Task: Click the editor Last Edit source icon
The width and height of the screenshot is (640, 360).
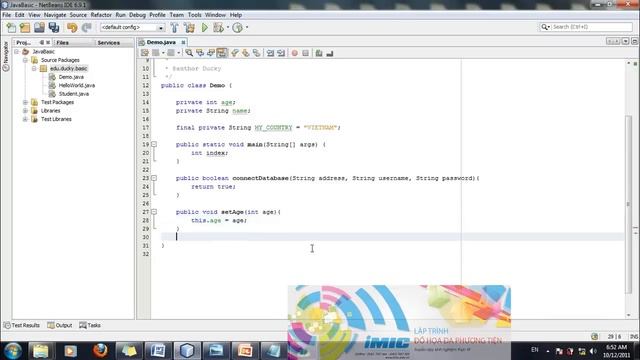Action: [x=144, y=53]
